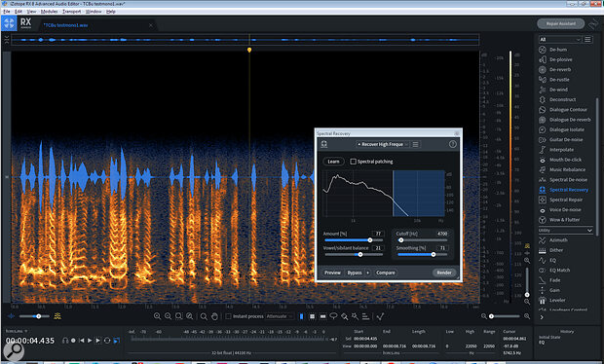Open the Dialogue De-reverb module
604x364 pixels.
click(570, 120)
